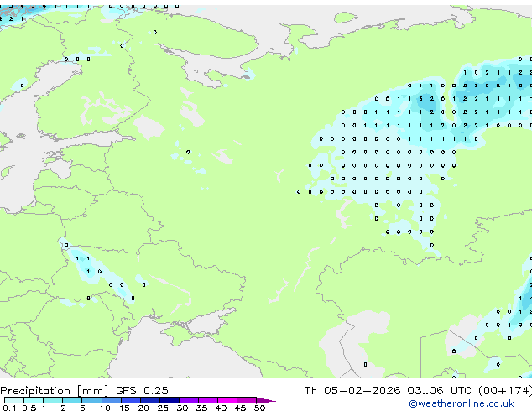Select the legend swatch above the 0.1 label
This screenshot has width=532, height=411.
coord(14,400)
